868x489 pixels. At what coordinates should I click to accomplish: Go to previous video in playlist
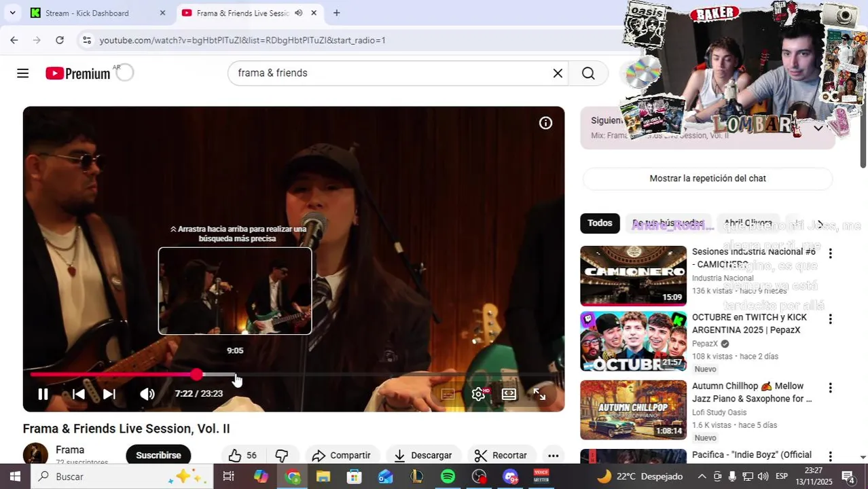point(79,394)
